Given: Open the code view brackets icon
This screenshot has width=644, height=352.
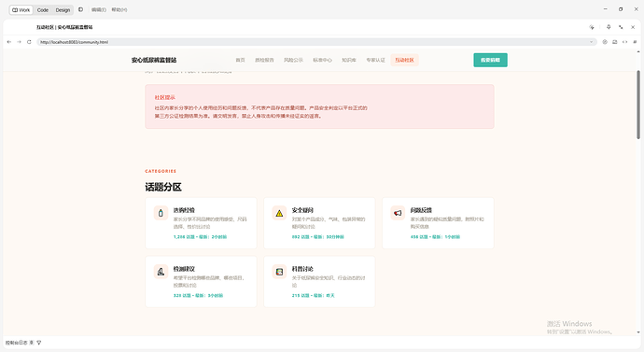Looking at the screenshot, I should tap(624, 42).
